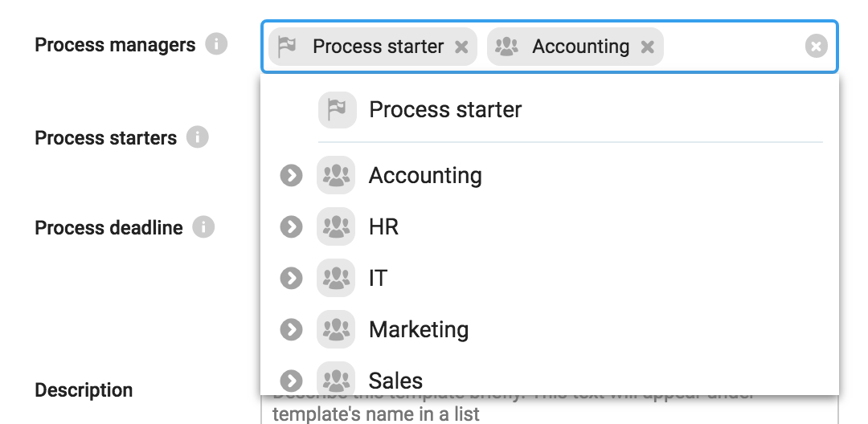Screen dimensions: 868x424
Task: Click the flag icon for Process starter option
Action: (x=337, y=110)
